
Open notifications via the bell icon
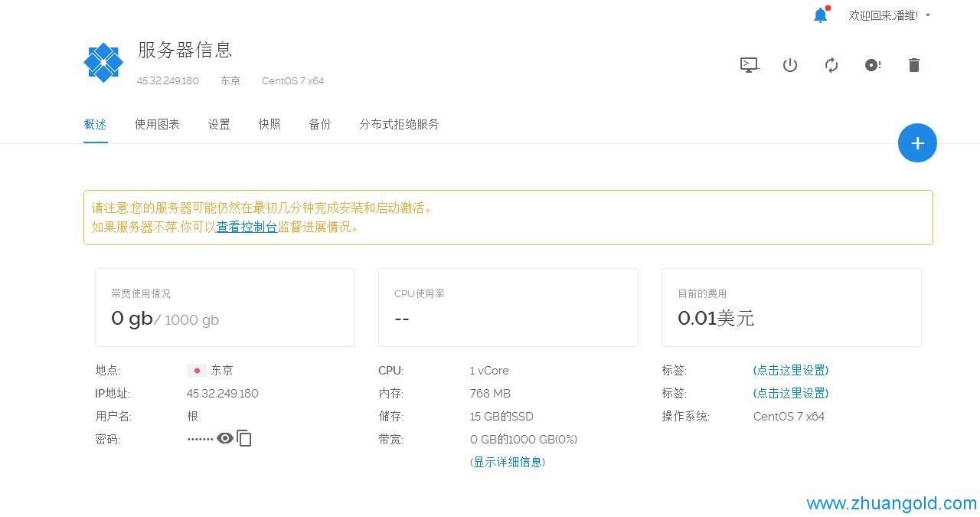[x=819, y=15]
